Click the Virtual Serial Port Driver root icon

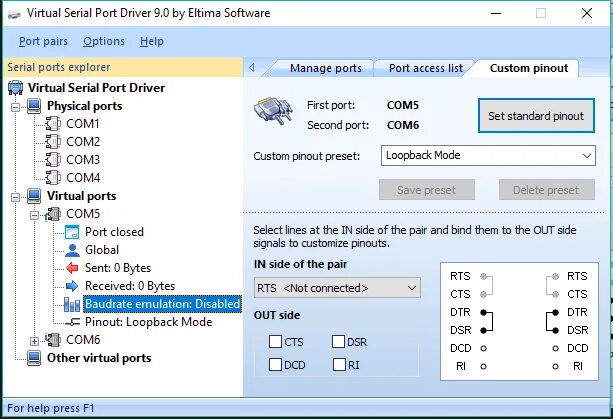pyautogui.click(x=15, y=88)
